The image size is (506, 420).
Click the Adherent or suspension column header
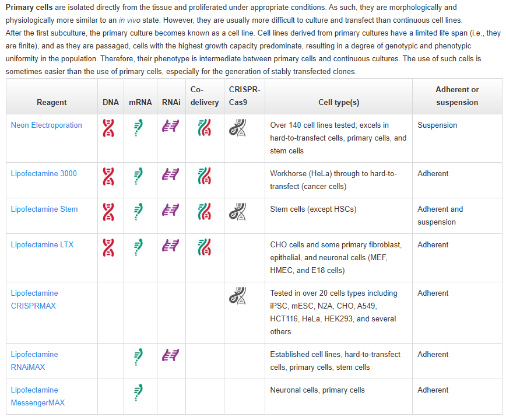(x=457, y=96)
